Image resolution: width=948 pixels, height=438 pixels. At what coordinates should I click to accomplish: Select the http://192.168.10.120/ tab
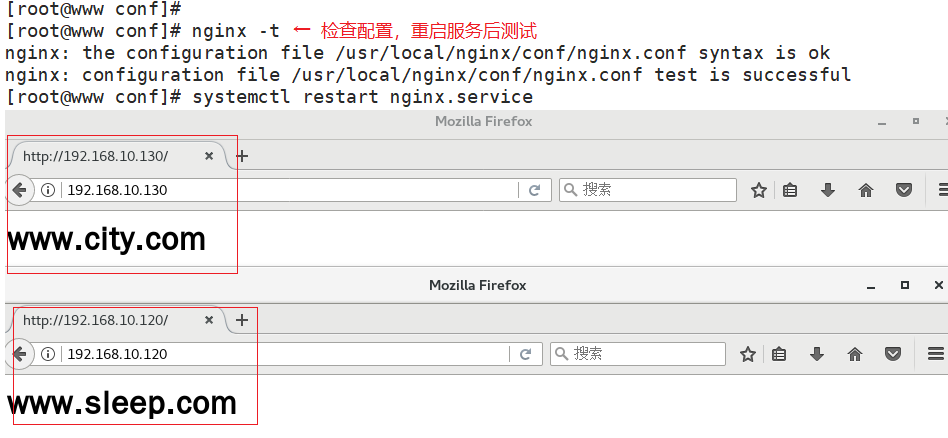[95, 321]
